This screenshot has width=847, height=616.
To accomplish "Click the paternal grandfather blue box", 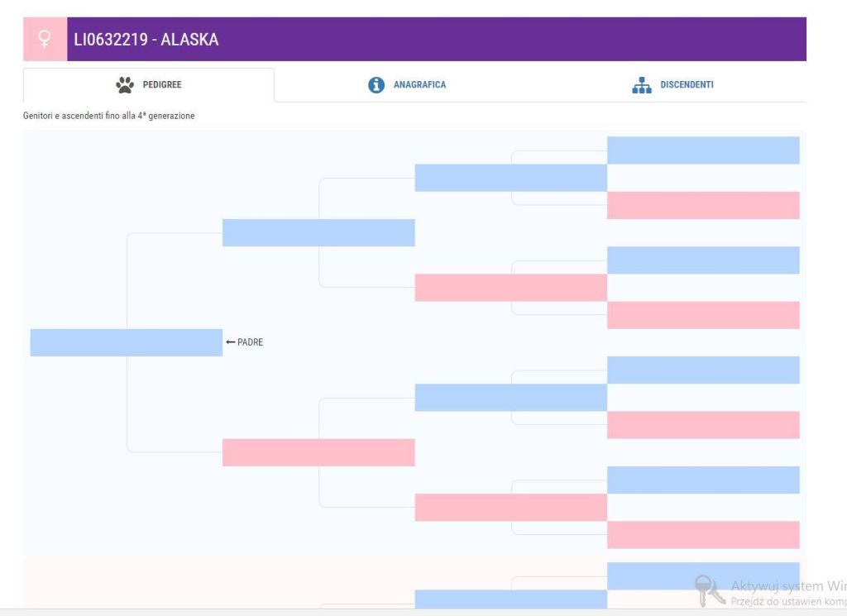I will 318,232.
